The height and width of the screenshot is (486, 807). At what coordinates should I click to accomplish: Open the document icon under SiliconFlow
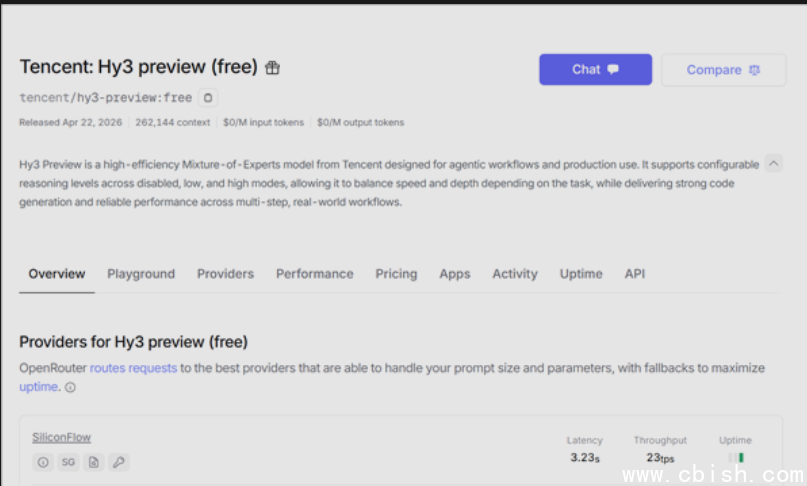93,462
